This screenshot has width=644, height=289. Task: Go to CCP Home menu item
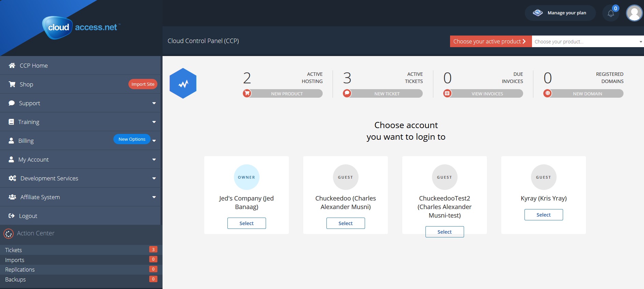[80, 65]
